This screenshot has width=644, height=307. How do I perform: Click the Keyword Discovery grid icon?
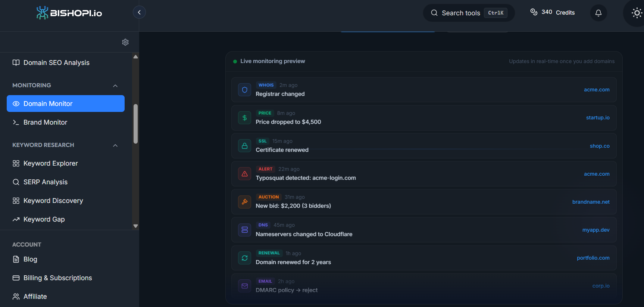[x=16, y=201]
